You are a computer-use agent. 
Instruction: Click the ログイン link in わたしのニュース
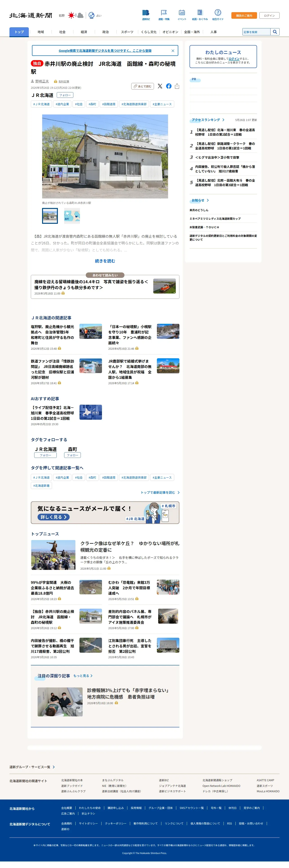coord(234,59)
